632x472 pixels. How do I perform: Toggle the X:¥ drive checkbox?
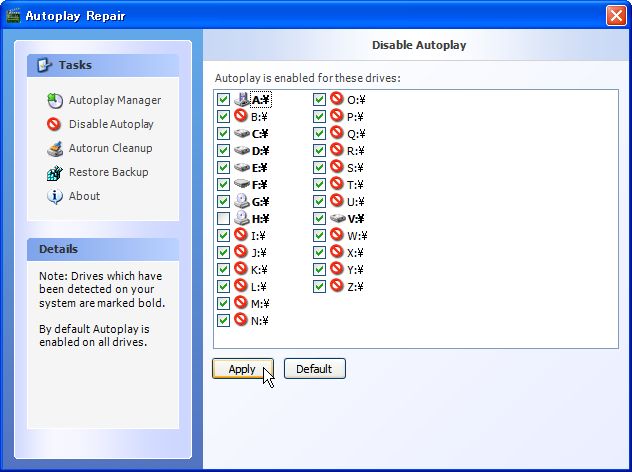319,252
